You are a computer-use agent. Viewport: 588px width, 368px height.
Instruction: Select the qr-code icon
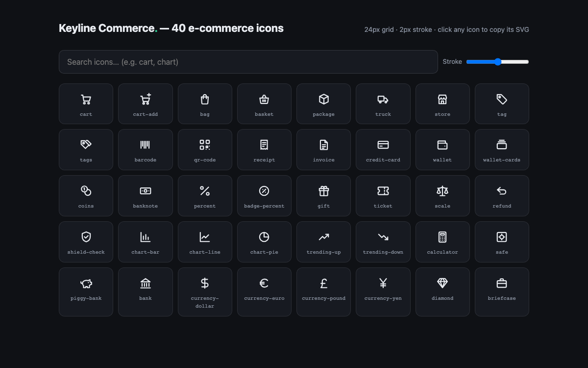coord(205,150)
